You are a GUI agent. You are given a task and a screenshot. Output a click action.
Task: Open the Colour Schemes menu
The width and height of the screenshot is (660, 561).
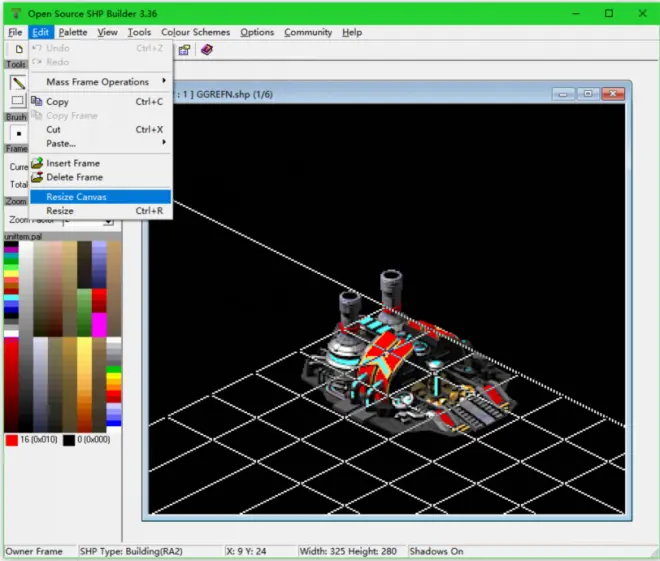pyautogui.click(x=195, y=32)
